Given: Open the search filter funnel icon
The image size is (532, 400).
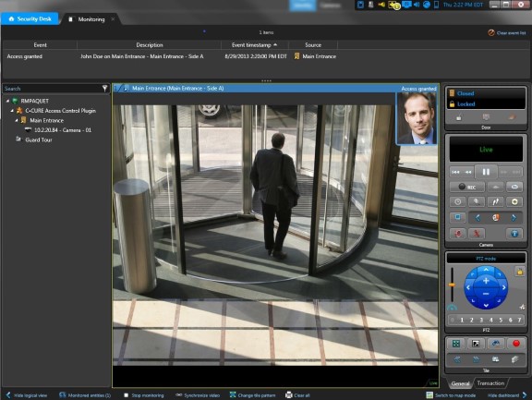Looking at the screenshot, I should [x=105, y=88].
